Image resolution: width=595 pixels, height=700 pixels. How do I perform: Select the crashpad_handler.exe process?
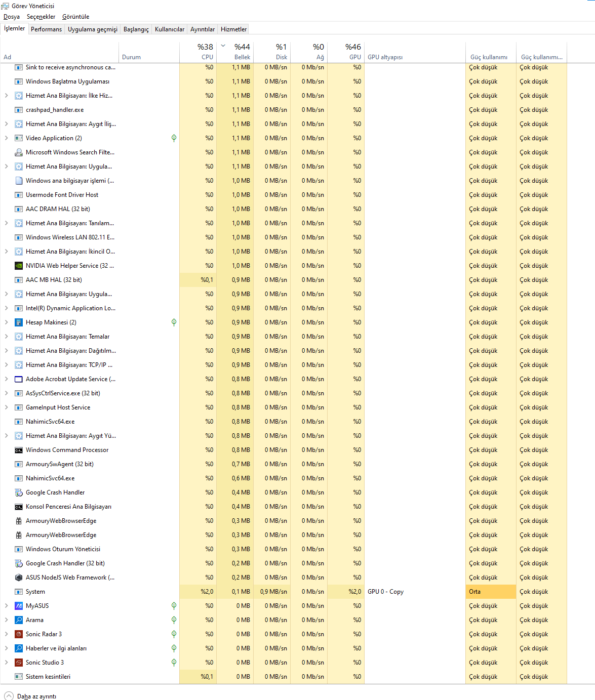click(284, 110)
